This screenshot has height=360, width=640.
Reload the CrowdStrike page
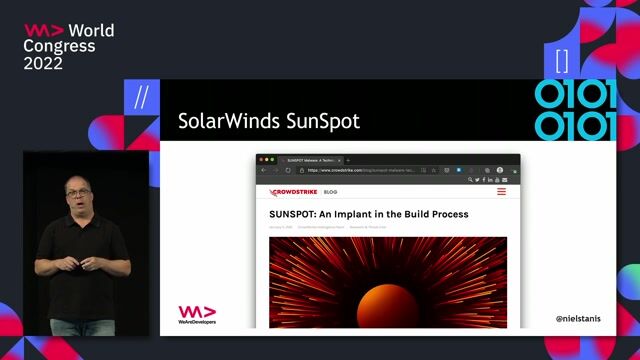coord(288,170)
